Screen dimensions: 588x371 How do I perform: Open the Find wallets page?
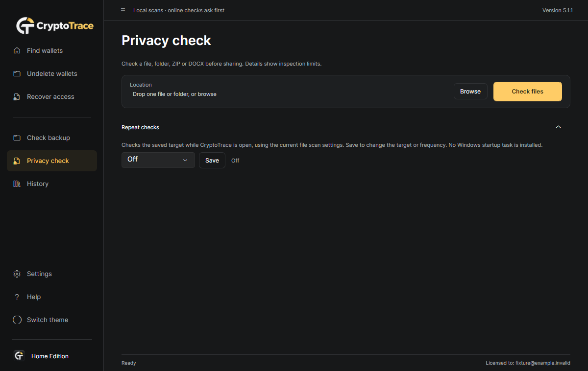(x=52, y=51)
